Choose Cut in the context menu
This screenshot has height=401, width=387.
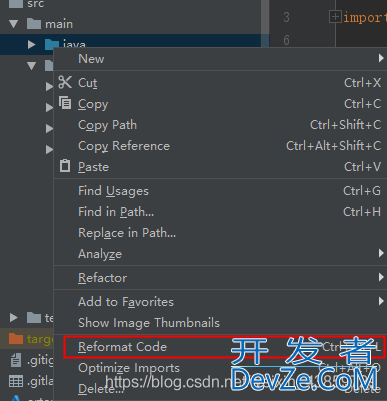coord(220,83)
